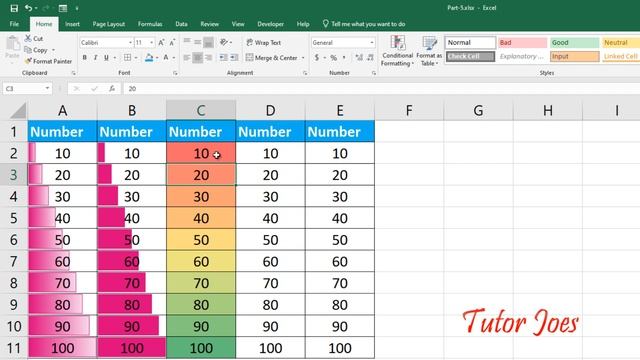Screen dimensions: 640x360
Task: Increase decimal places
Action: pos(359,58)
